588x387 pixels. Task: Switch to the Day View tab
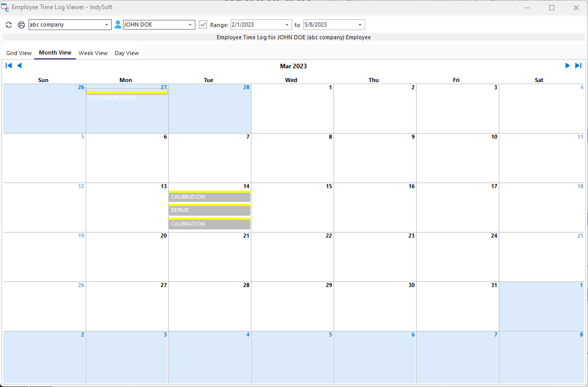point(126,53)
